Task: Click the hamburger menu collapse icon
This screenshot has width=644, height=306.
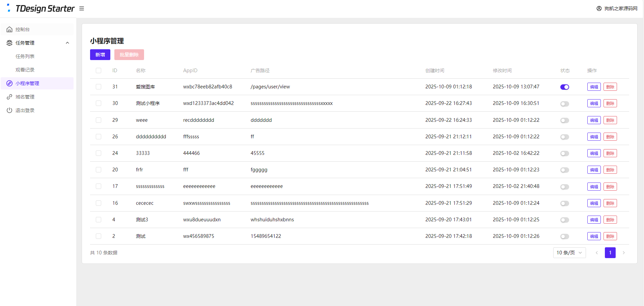Action: [82, 8]
